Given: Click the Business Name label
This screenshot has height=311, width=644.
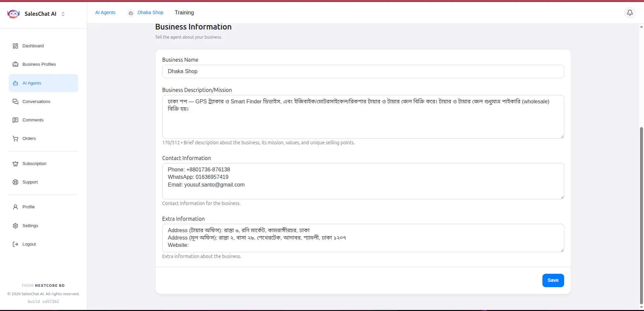Looking at the screenshot, I should 180,60.
